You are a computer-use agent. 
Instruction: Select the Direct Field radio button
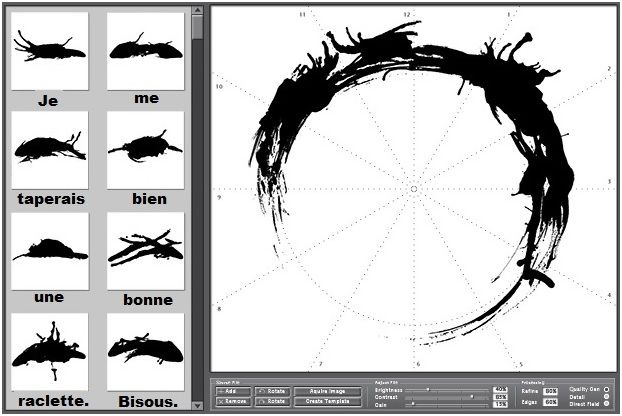click(607, 403)
